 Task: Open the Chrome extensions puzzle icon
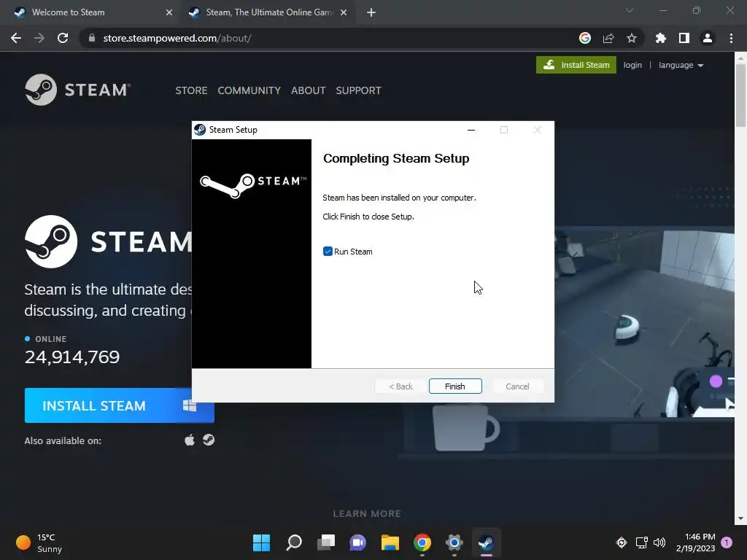(661, 38)
